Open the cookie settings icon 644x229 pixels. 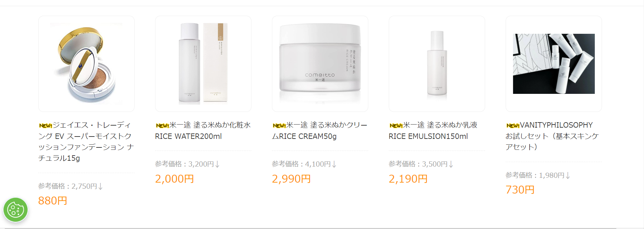pyautogui.click(x=15, y=210)
